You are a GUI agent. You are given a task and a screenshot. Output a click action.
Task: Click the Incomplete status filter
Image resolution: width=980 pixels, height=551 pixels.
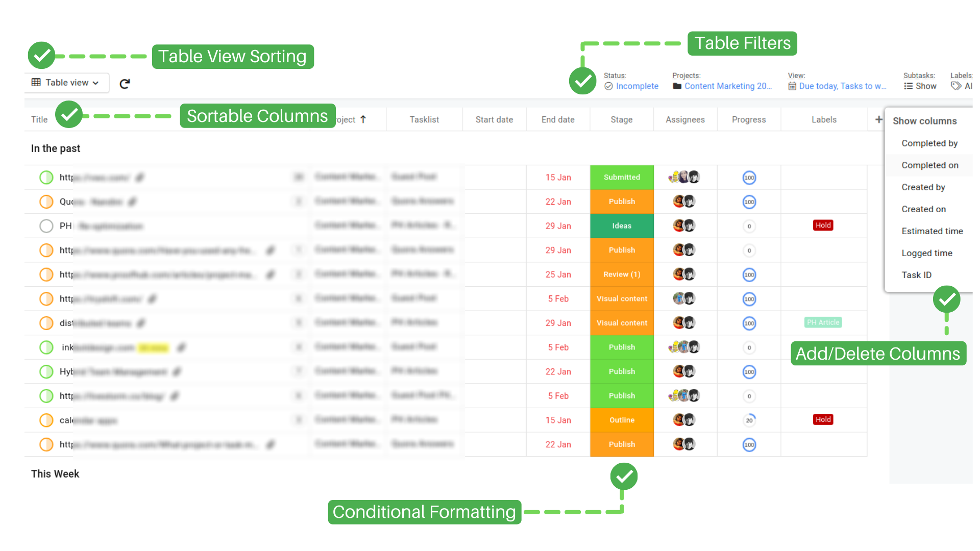[635, 85]
